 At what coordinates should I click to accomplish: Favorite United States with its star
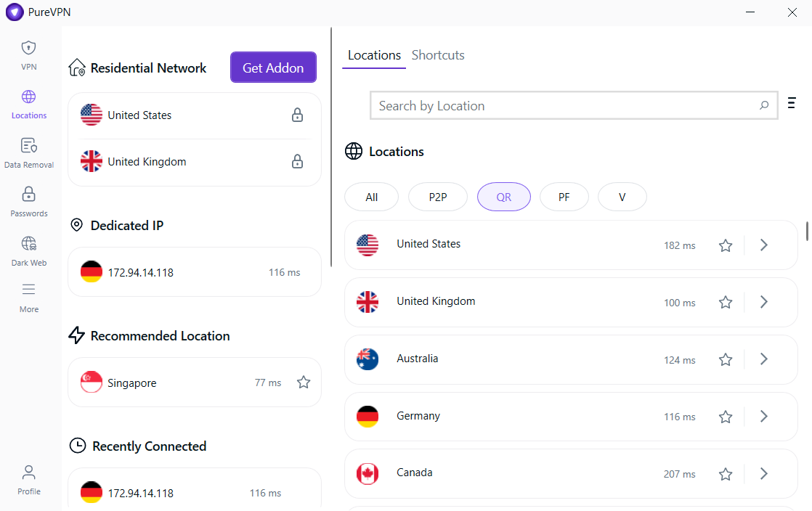point(726,245)
